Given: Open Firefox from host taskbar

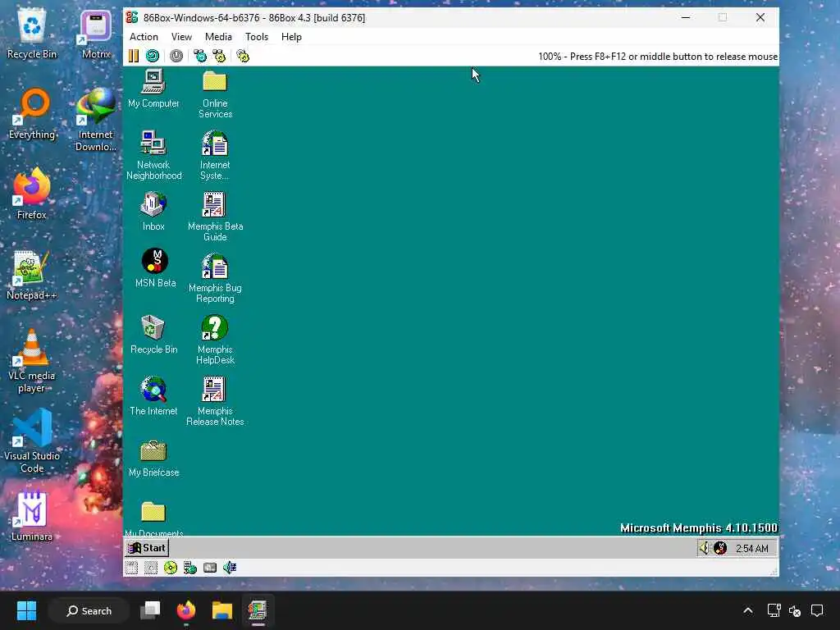Looking at the screenshot, I should [x=186, y=610].
